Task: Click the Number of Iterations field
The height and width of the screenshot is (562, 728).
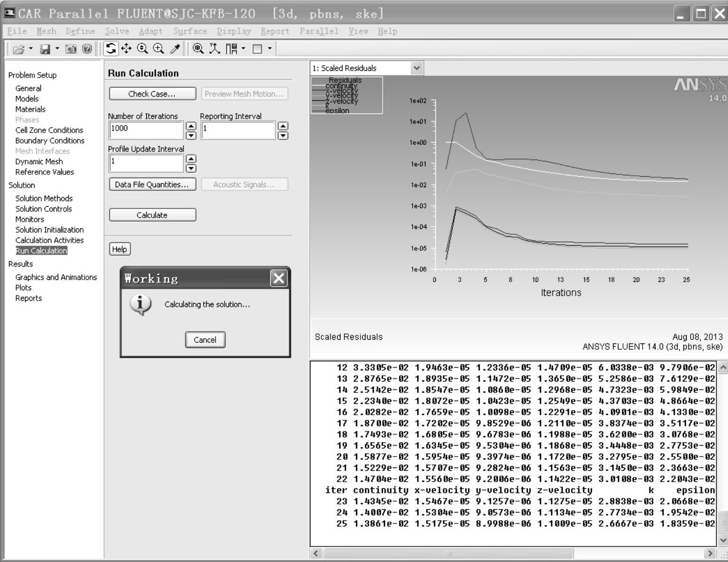Action: (x=146, y=130)
